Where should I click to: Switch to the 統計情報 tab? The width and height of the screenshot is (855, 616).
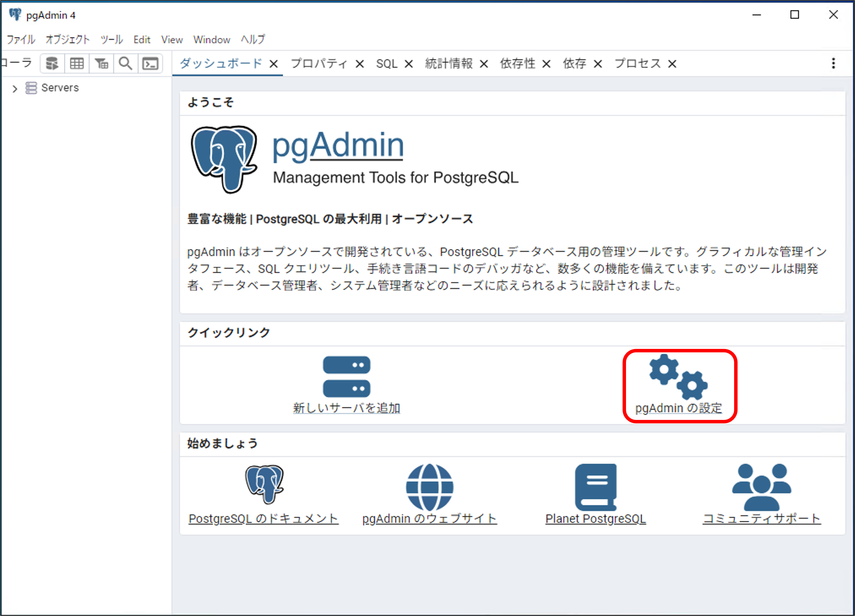(448, 63)
